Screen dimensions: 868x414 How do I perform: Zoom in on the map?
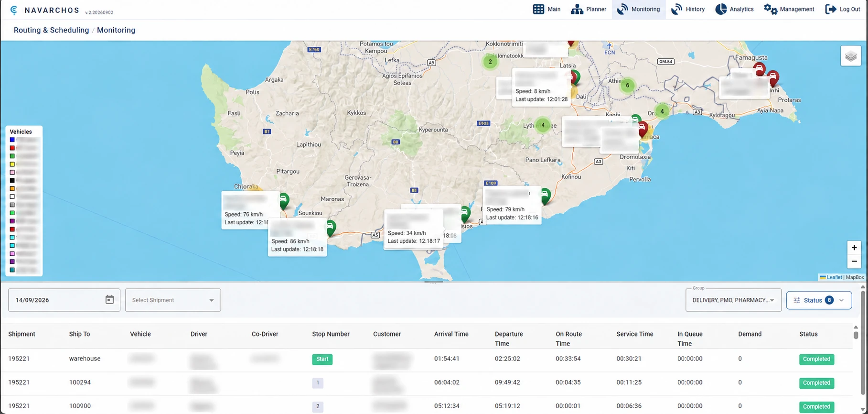[x=854, y=248]
